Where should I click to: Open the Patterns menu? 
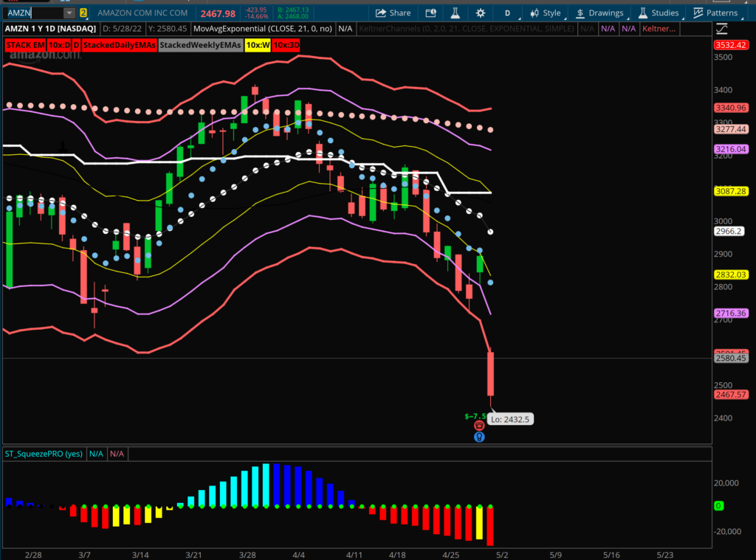pyautogui.click(x=715, y=13)
